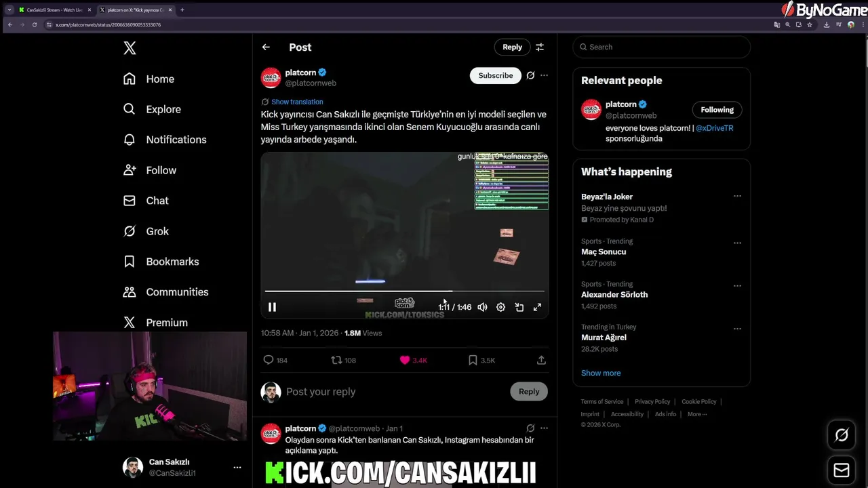Viewport: 868px width, 488px height.
Task: Pause the video
Action: [272, 307]
